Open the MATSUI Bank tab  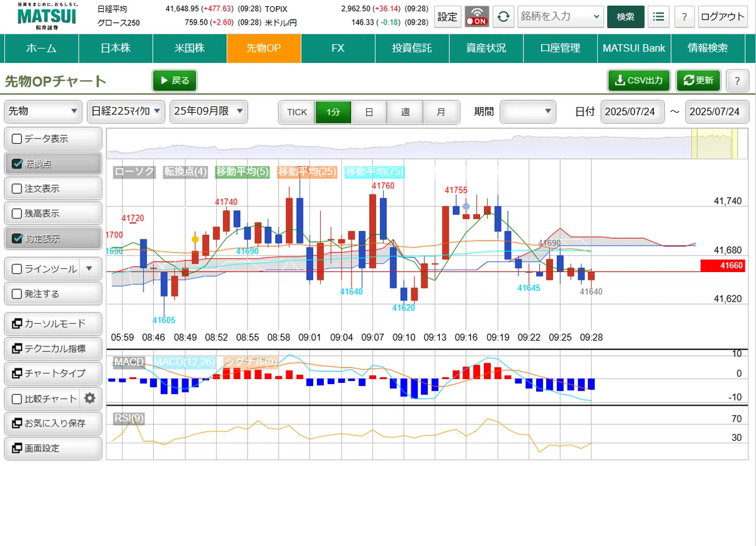point(634,48)
